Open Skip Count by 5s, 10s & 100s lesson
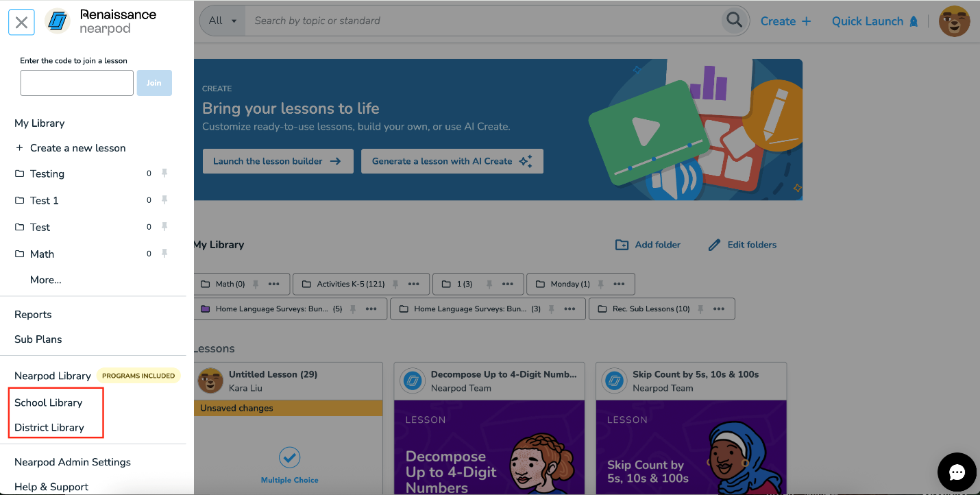Screen dimensions: 980x495 coord(691,428)
